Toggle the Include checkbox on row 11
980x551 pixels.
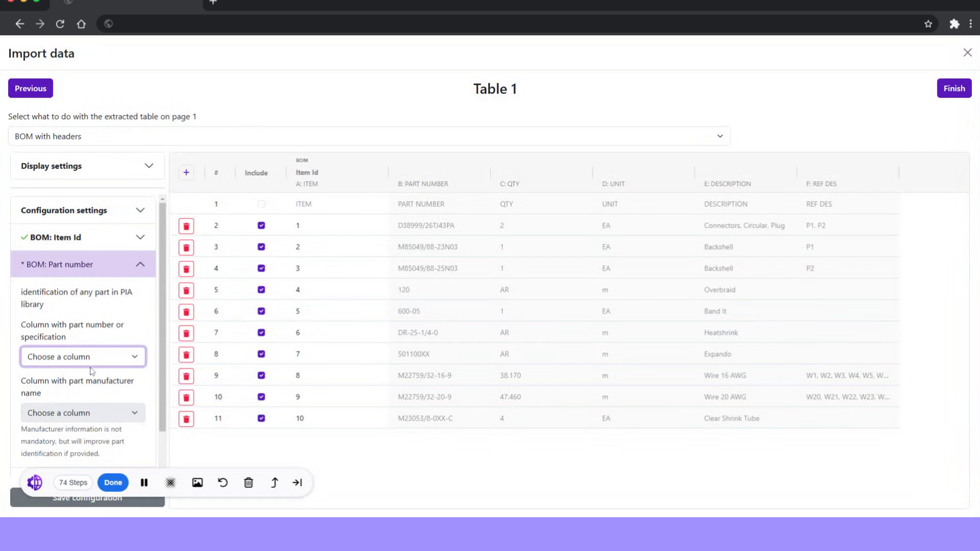pyautogui.click(x=261, y=418)
